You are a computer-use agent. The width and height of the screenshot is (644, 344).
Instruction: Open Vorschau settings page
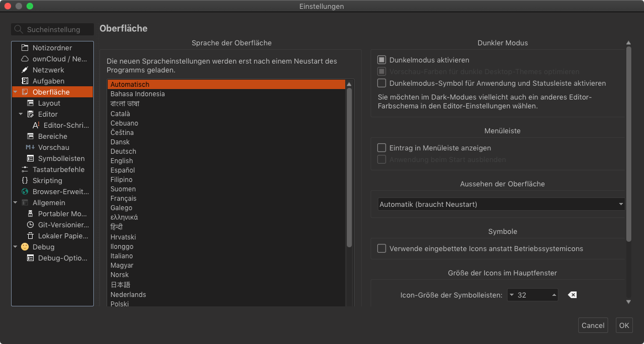click(x=54, y=147)
